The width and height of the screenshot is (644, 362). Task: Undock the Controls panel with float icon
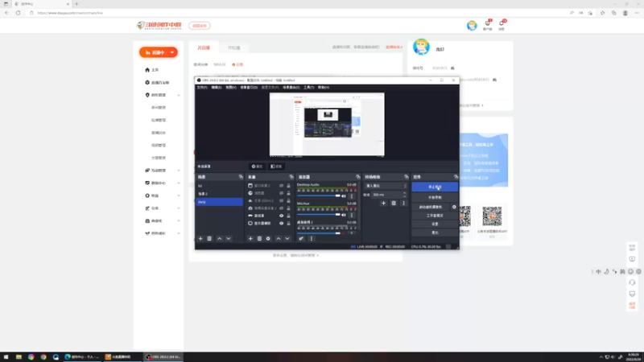pyautogui.click(x=456, y=177)
